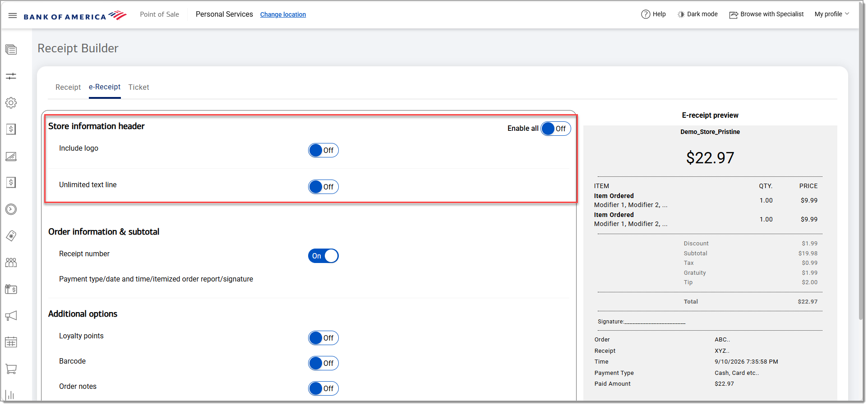Click the E-receipt preview heading

tap(710, 115)
